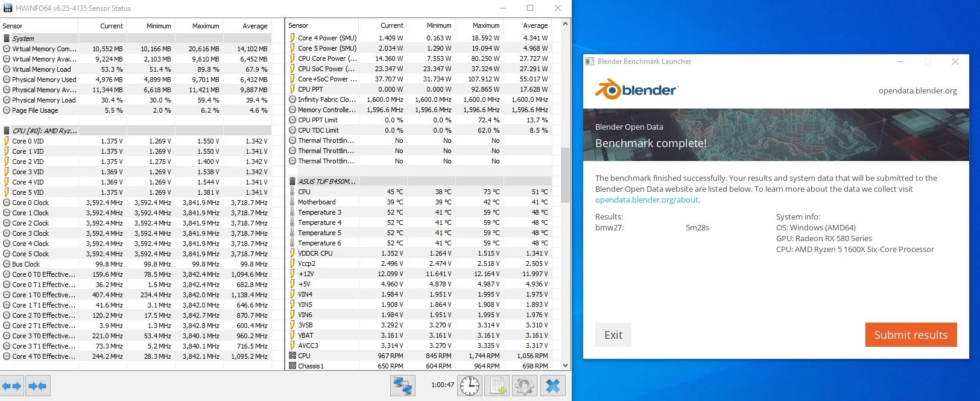Start logging with the sheet-plus icon

(x=498, y=386)
